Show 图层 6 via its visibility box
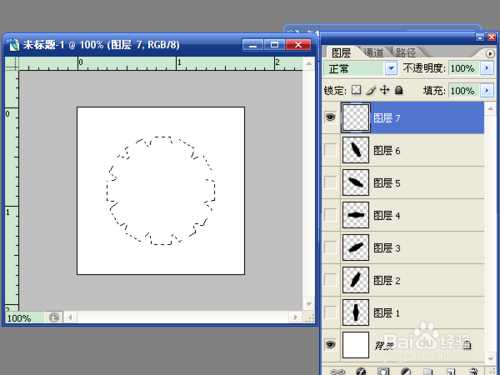Screen dimensions: 500x375 point(330,150)
